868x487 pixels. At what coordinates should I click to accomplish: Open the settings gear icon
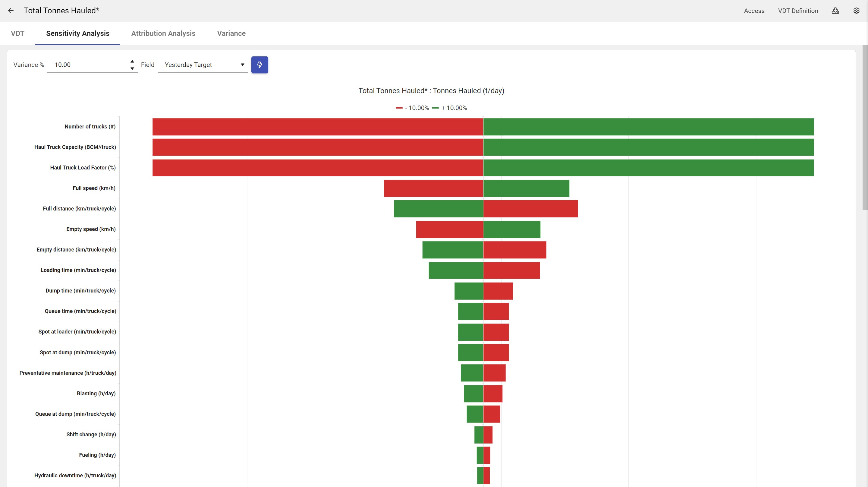tap(856, 11)
